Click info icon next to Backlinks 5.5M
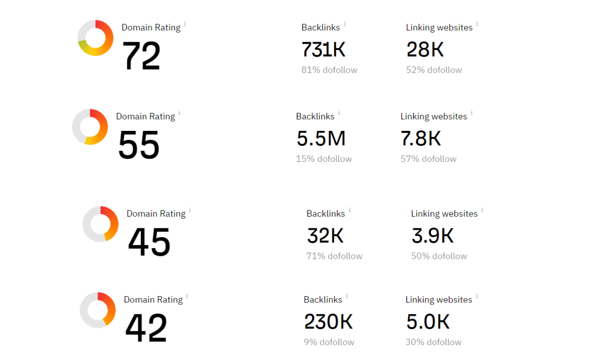Image resolution: width=597 pixels, height=364 pixels. 339,113
